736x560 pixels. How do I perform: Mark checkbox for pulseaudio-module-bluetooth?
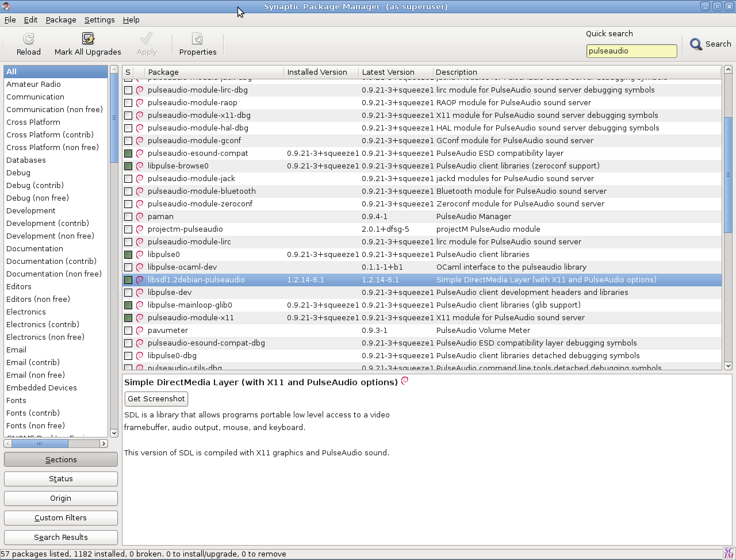click(128, 191)
